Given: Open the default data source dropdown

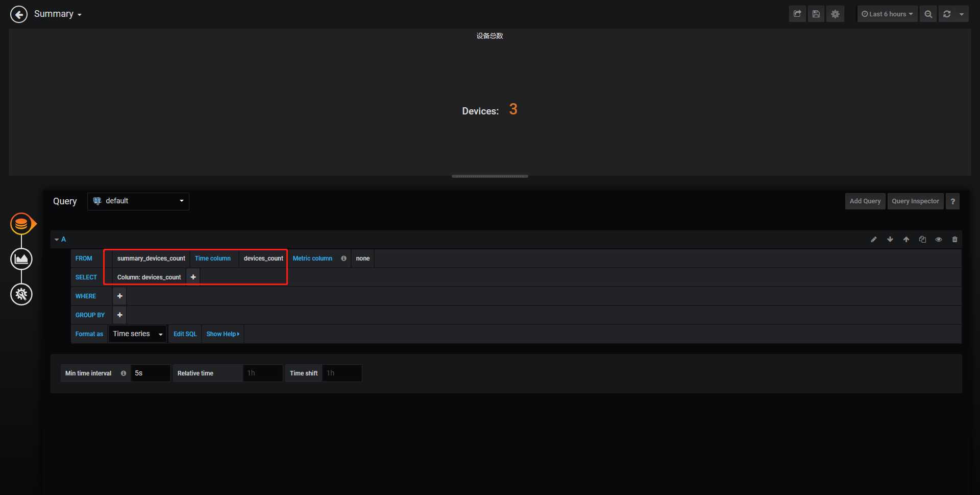Looking at the screenshot, I should coord(138,201).
